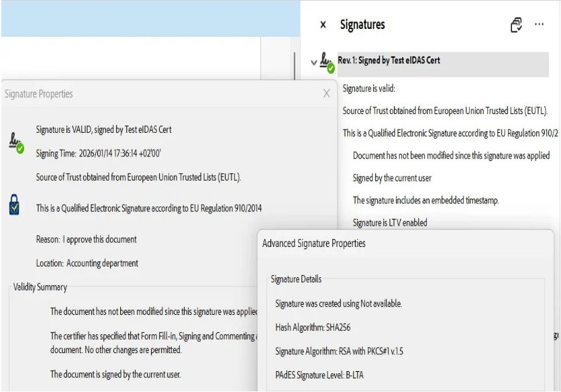Select Rev. 1: Signed by Test eIDAS Cert
Screen dimensions: 561x392
(x=443, y=64)
